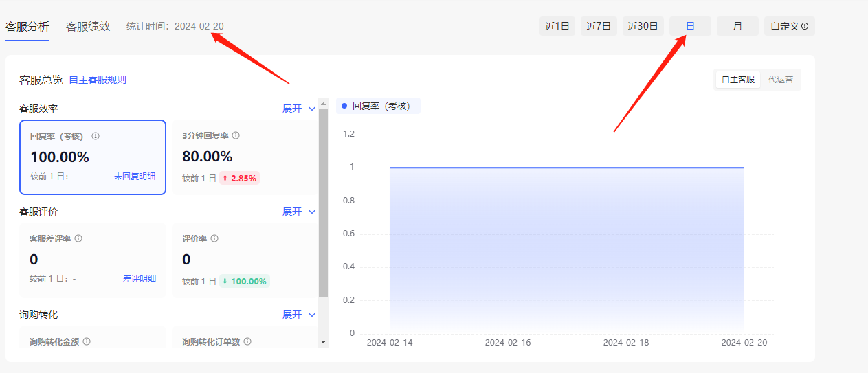Image resolution: width=868 pixels, height=373 pixels.
Task: Click the green 100.00% change badge
Action: tap(245, 281)
